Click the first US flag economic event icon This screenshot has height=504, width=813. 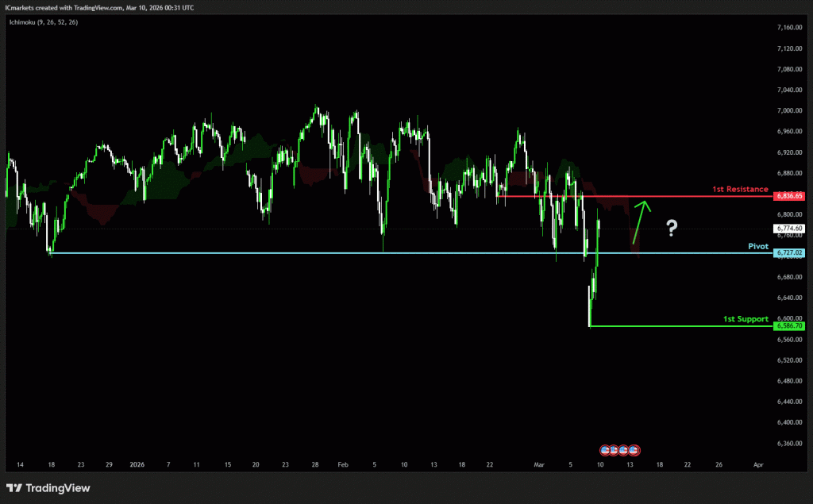[x=606, y=450]
